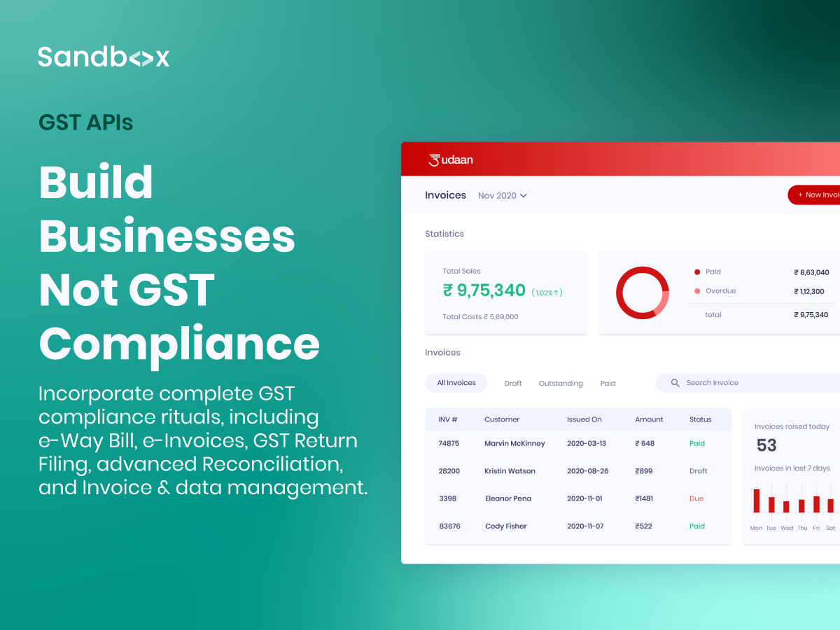Select customer Kristin Watson

(x=510, y=471)
